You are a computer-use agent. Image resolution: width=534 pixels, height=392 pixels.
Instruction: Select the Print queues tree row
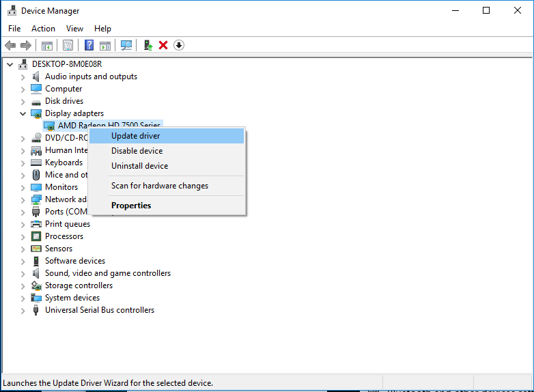point(68,224)
